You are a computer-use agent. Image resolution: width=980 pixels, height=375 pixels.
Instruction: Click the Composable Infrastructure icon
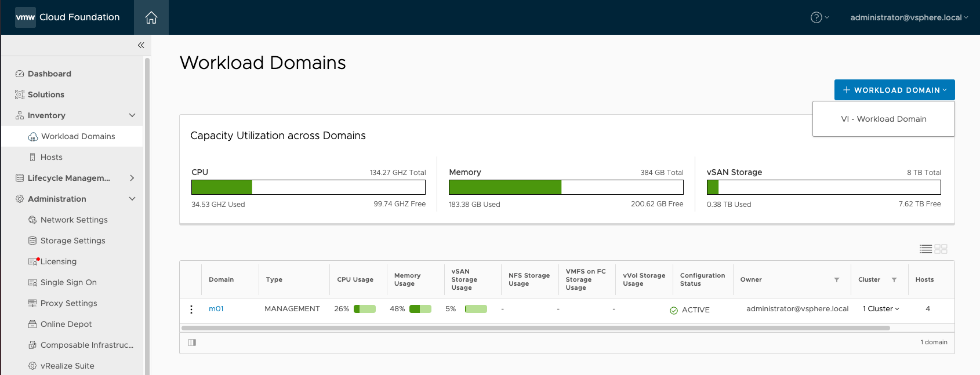click(32, 345)
